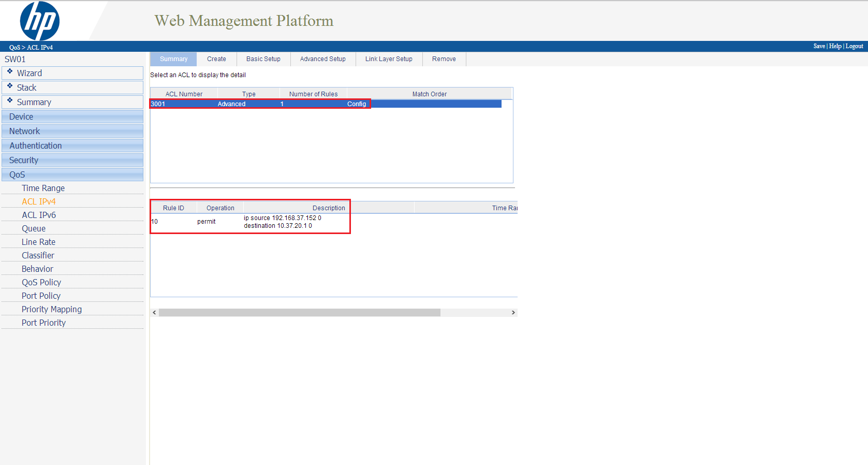Click the Save link
Image resolution: width=868 pixels, height=465 pixels.
[x=819, y=46]
